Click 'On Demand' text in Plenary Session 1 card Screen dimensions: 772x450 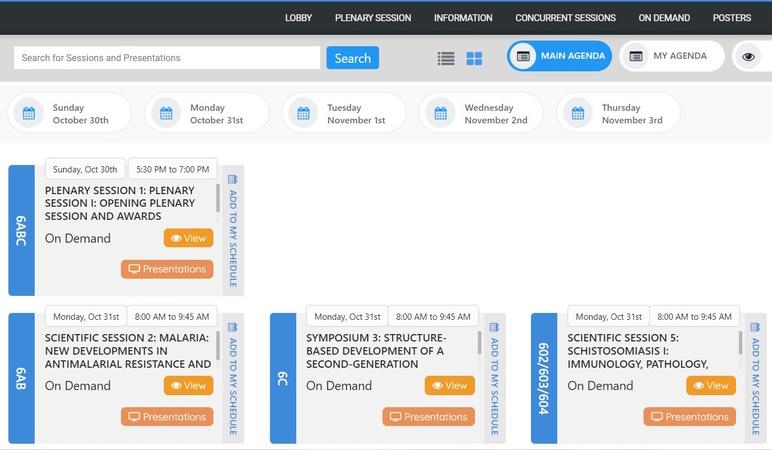78,238
